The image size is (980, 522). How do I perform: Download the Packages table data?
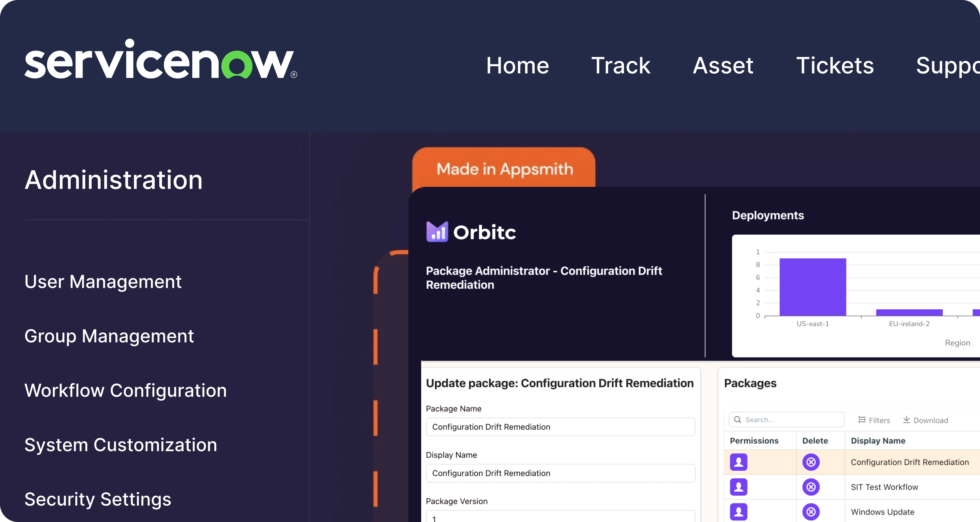tap(925, 420)
